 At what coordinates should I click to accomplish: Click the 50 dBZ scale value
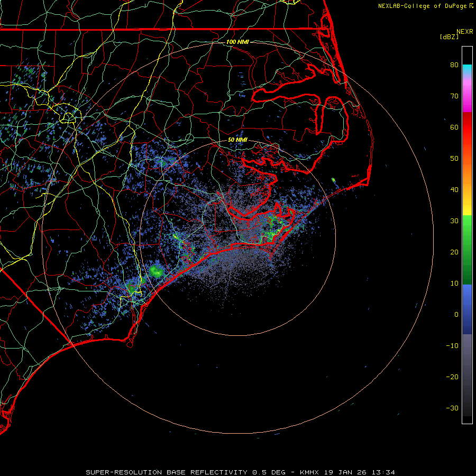pos(454,159)
